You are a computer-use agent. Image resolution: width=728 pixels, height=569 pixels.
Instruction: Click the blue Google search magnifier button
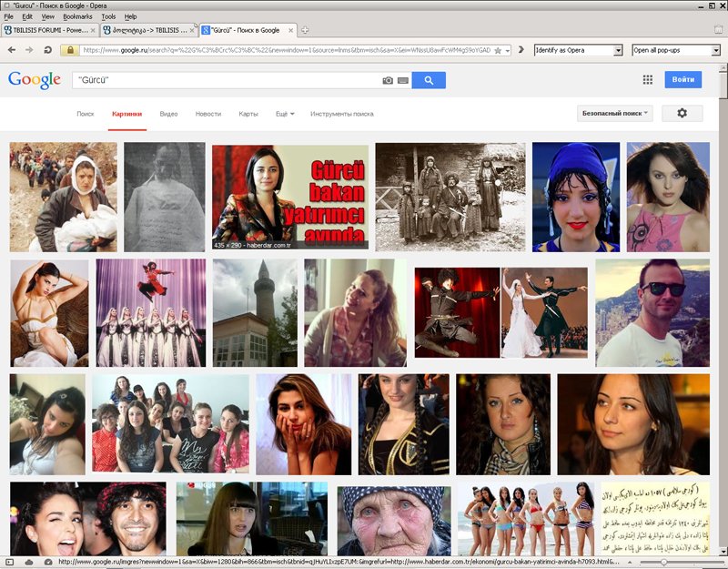(428, 80)
